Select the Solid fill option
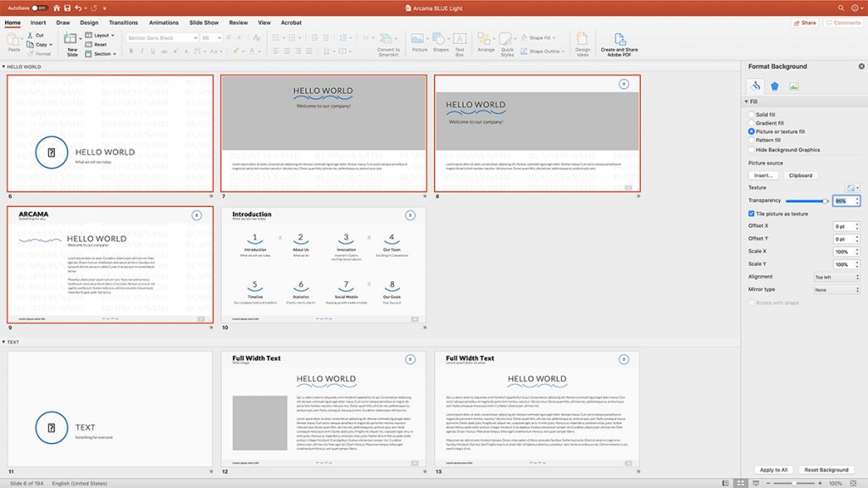This screenshot has height=488, width=868. point(751,114)
